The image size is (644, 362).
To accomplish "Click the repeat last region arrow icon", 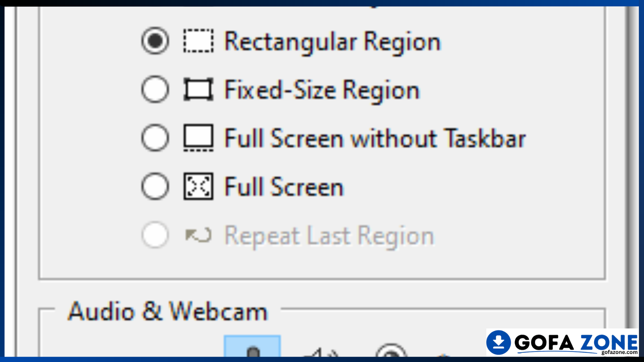I will pyautogui.click(x=198, y=235).
